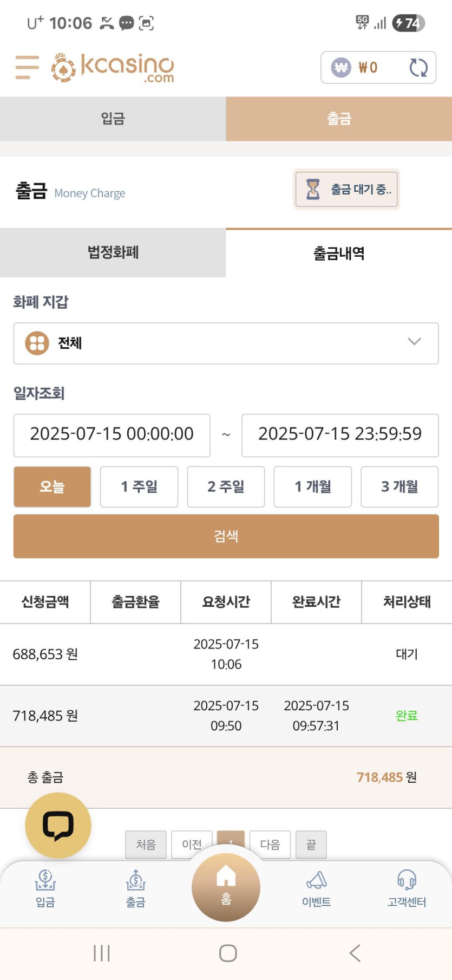Screen dimensions: 452x980
Task: Go to next page with 다음
Action: 270,844
